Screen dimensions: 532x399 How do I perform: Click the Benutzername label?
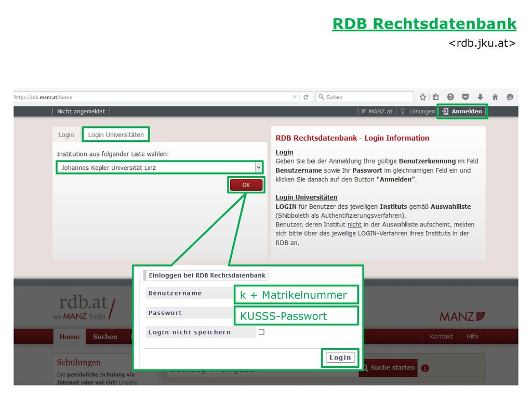[x=175, y=293]
